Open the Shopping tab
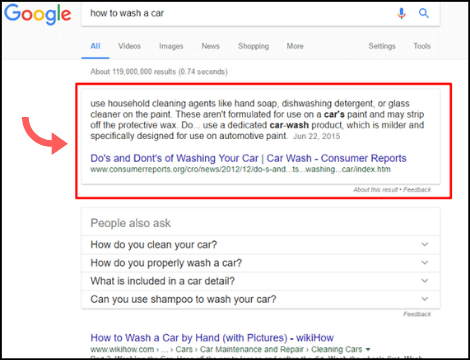Screen dimensions: 470x360 tap(253, 46)
